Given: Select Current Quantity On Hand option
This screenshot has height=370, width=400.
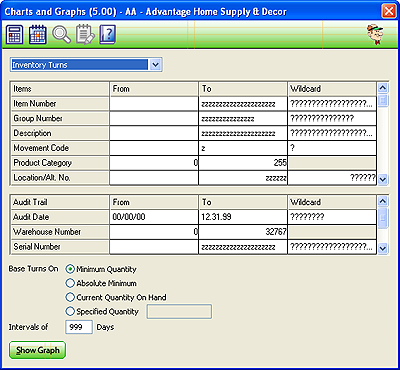Looking at the screenshot, I should click(70, 297).
